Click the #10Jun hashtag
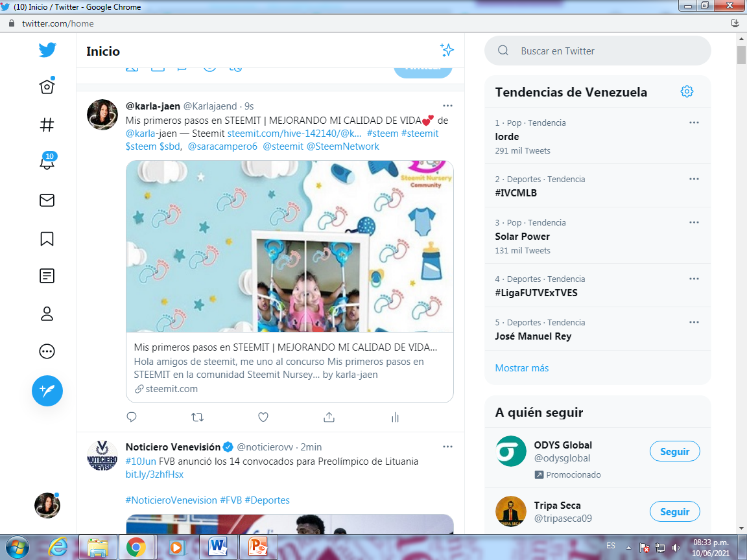This screenshot has height=560, width=747. (141, 461)
